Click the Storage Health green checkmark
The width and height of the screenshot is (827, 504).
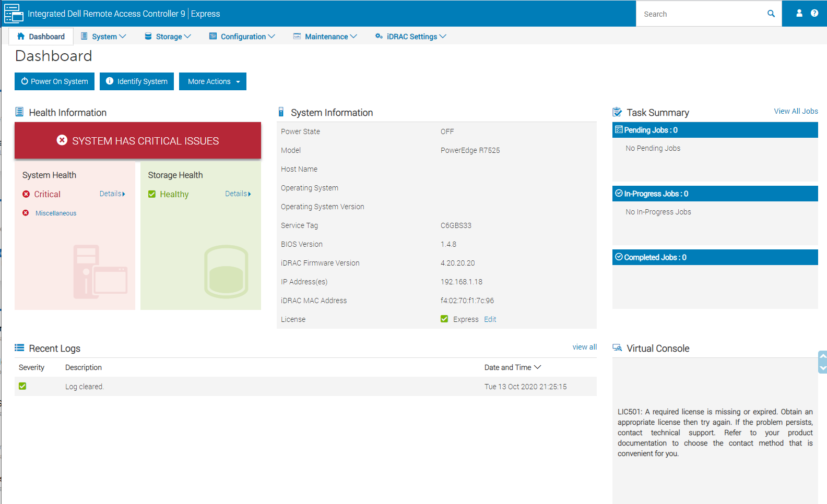coord(152,194)
